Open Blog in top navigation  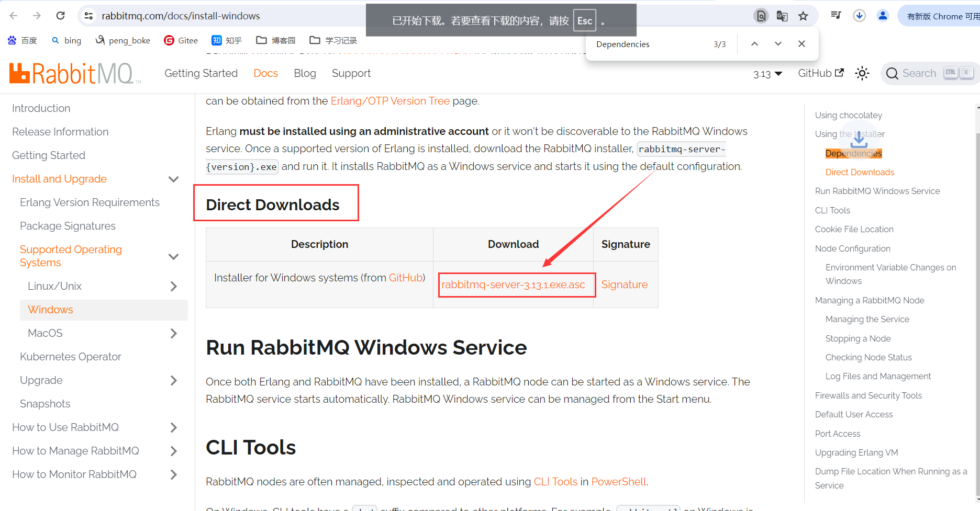pyautogui.click(x=305, y=73)
